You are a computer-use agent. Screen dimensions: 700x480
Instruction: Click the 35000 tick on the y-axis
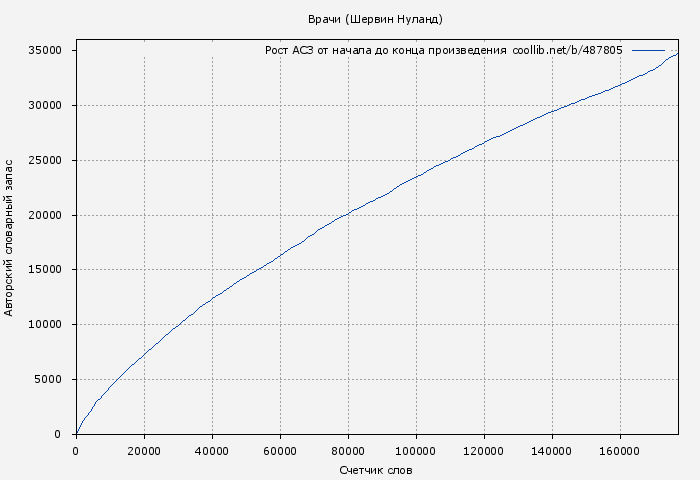45,50
